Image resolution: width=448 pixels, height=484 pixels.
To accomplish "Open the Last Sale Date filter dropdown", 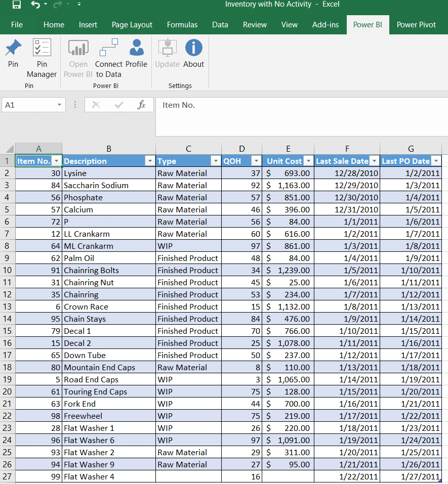I will click(374, 161).
